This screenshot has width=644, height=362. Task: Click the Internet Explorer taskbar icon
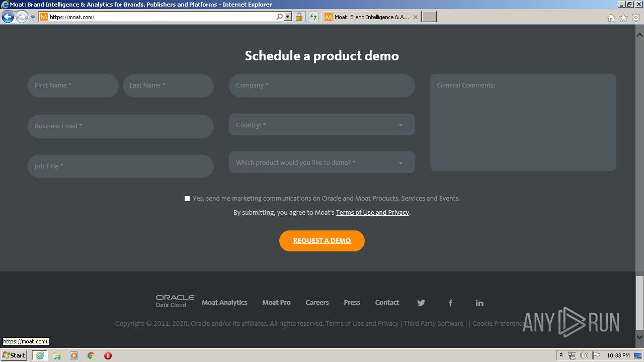pyautogui.click(x=40, y=355)
